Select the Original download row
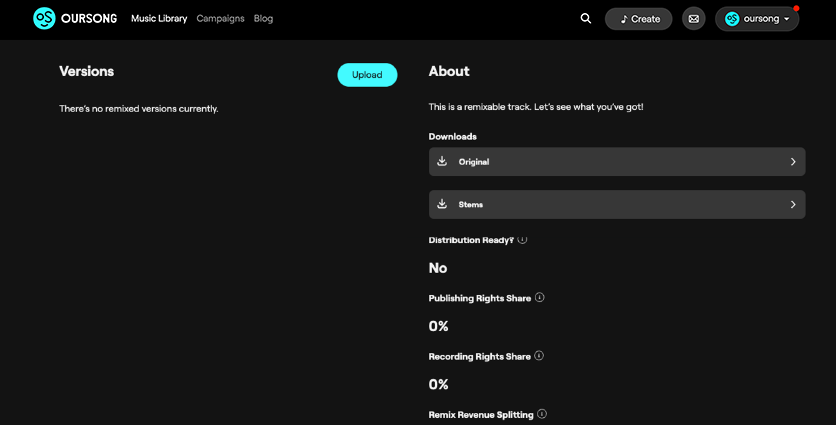 pyautogui.click(x=617, y=162)
